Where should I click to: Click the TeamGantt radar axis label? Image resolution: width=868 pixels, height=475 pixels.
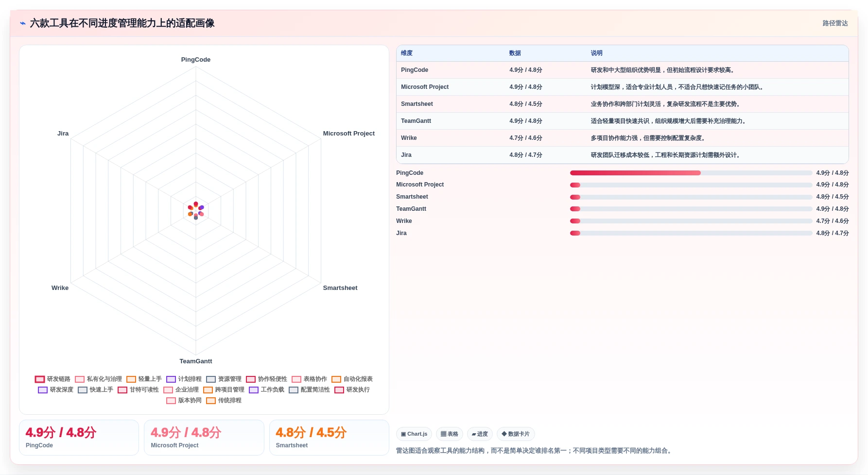196,361
